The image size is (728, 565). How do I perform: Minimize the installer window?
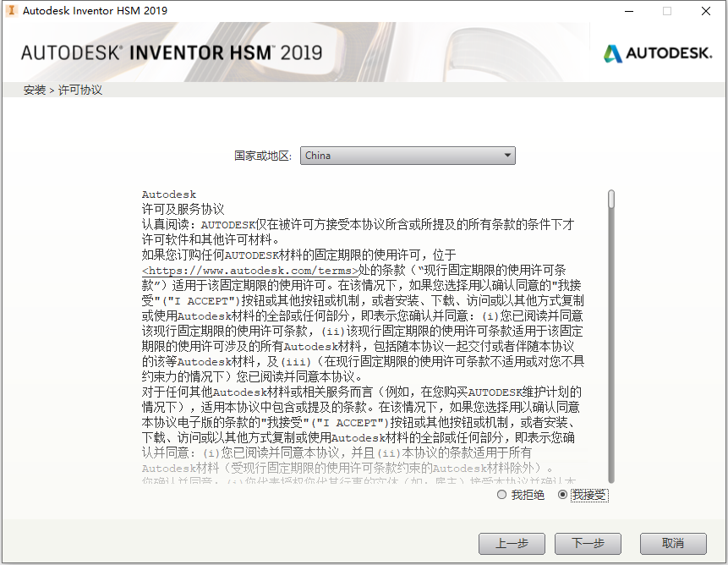point(629,11)
